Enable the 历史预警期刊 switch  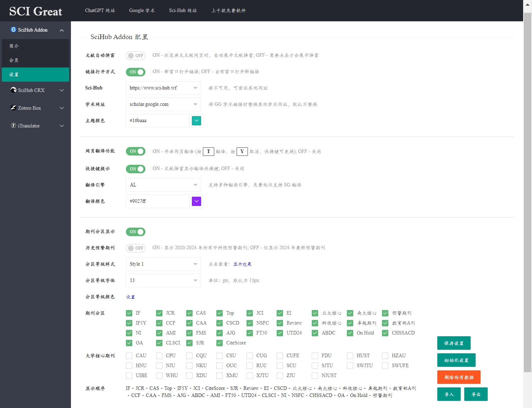(x=135, y=248)
